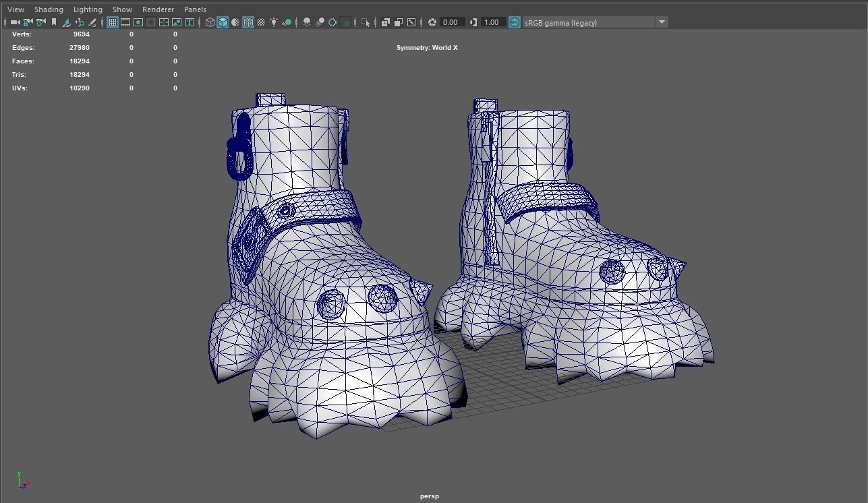
Task: Click the Use All Lights bulb icon
Action: point(274,22)
